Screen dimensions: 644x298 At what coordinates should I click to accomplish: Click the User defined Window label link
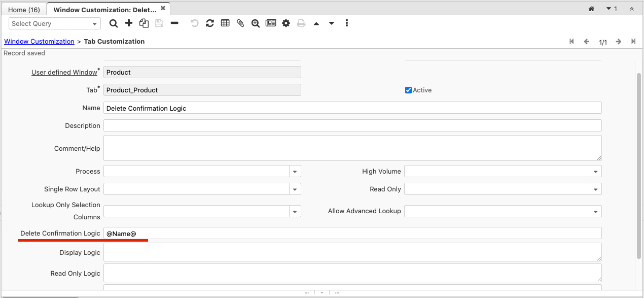[65, 72]
